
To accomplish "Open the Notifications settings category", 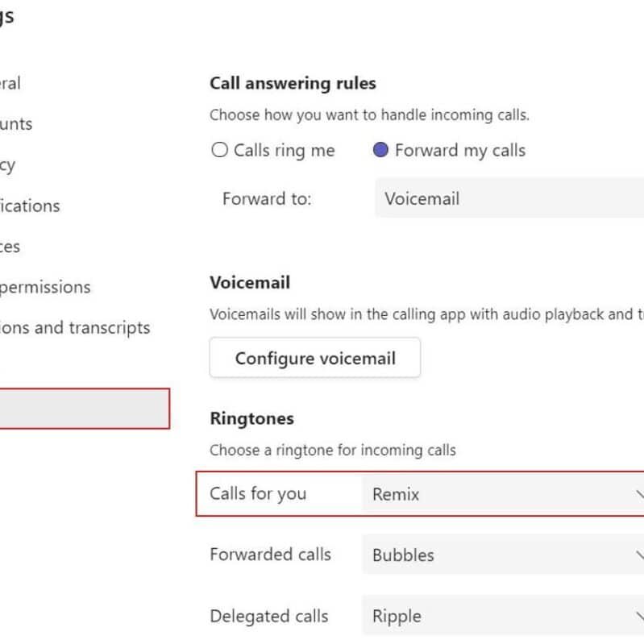I will click(x=30, y=206).
